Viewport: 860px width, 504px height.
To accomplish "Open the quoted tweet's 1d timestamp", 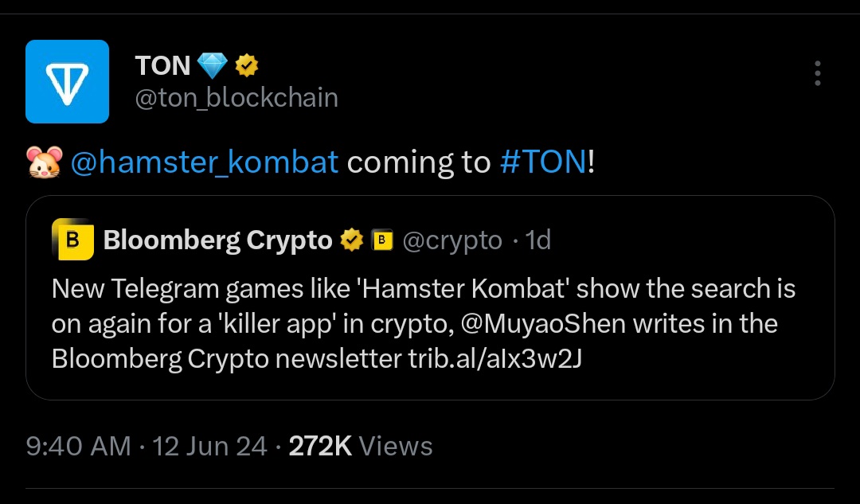I will click(x=538, y=240).
